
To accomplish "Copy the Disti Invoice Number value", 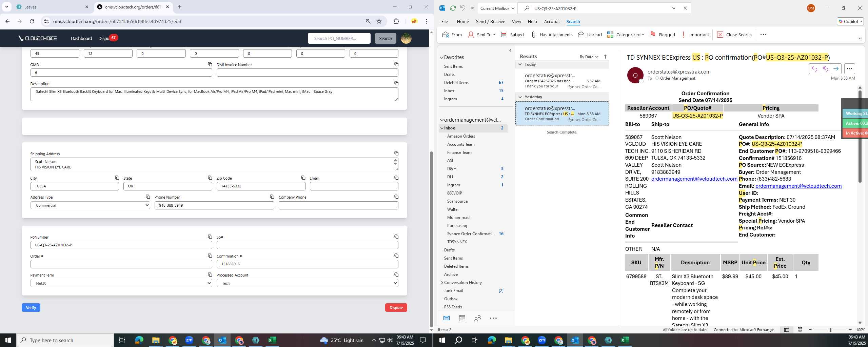I will tap(396, 64).
